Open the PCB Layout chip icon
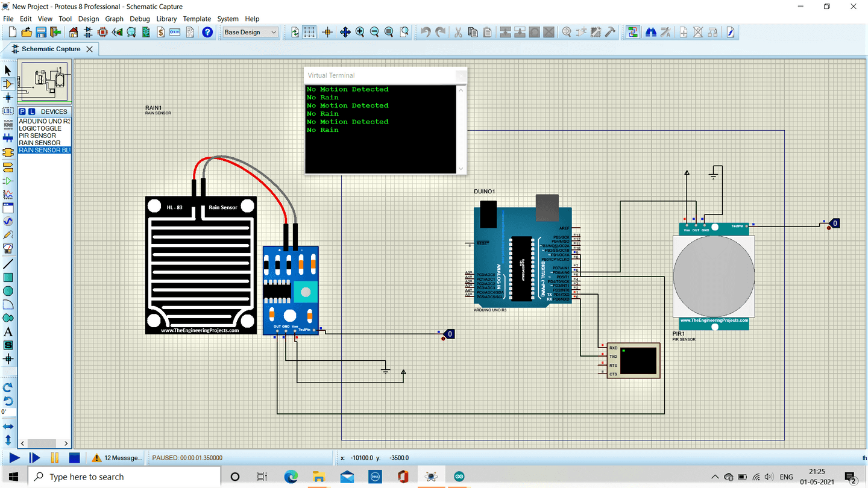This screenshot has height=488, width=868. [x=102, y=32]
